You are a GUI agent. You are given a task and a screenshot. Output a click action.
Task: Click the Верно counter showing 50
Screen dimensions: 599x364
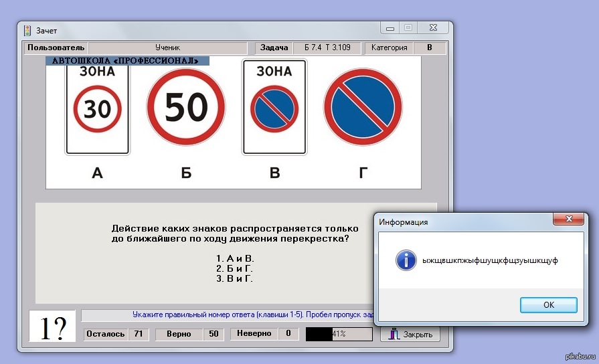(x=214, y=333)
